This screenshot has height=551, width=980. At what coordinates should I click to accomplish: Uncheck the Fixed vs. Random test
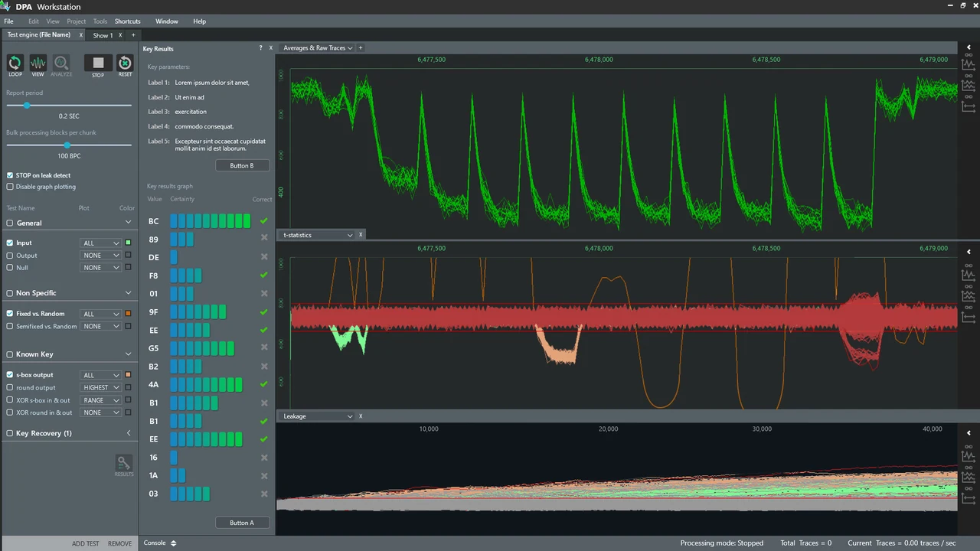[10, 314]
